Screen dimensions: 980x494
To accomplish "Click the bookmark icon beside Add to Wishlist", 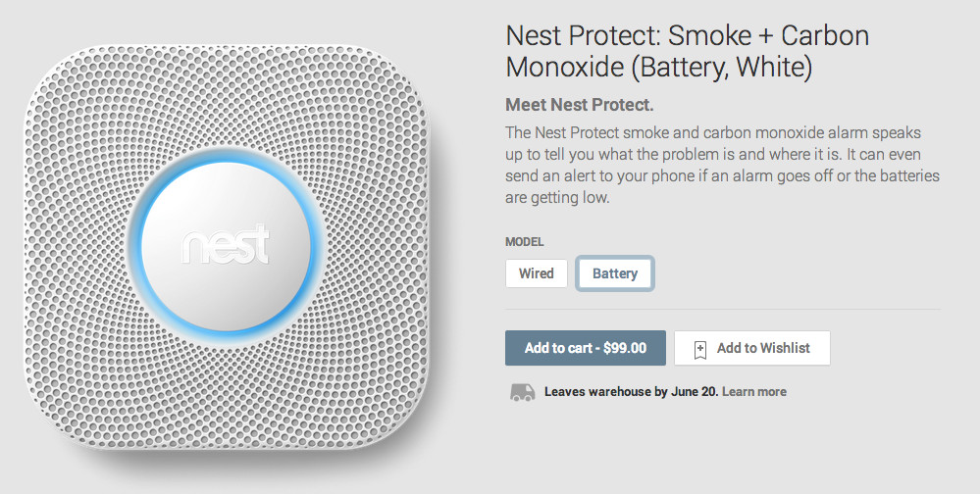I will tap(700, 349).
